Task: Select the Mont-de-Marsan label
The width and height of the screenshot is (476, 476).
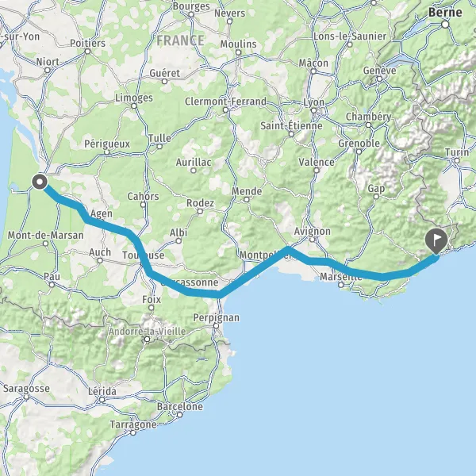Action: click(45, 235)
